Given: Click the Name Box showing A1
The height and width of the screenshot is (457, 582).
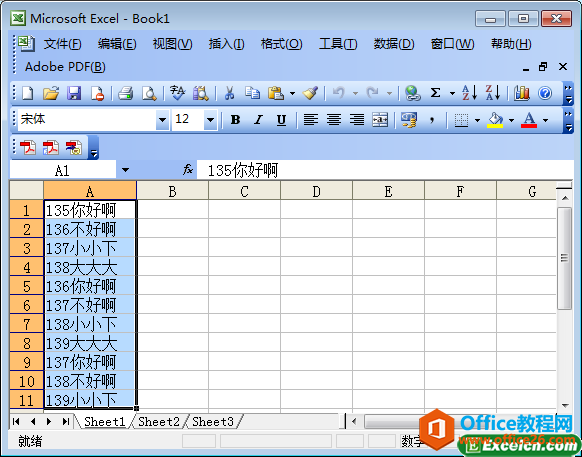Looking at the screenshot, I should pyautogui.click(x=62, y=170).
